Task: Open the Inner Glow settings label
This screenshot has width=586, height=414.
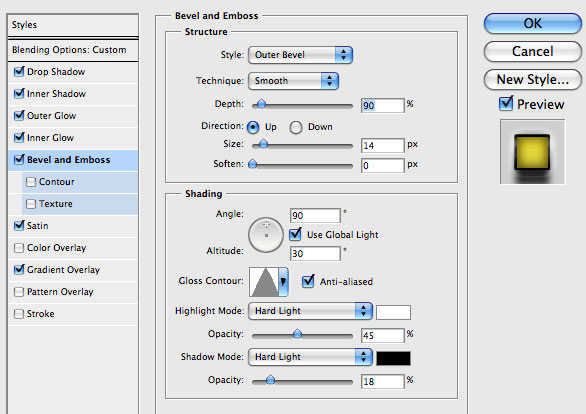Action: point(50,138)
